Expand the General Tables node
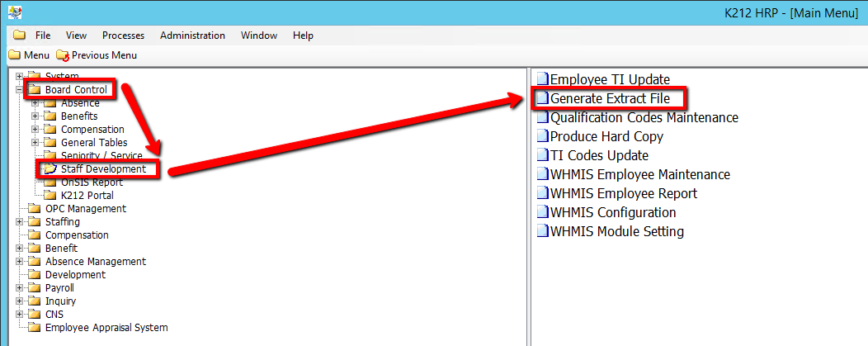The width and height of the screenshot is (868, 346). point(35,143)
